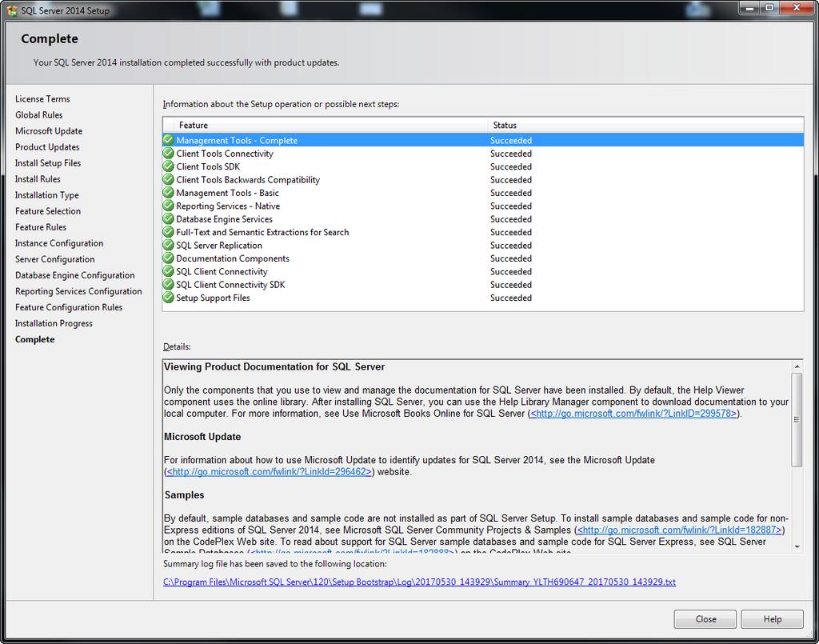Click the Samples heading in Details
This screenshot has width=819, height=644.
185,495
